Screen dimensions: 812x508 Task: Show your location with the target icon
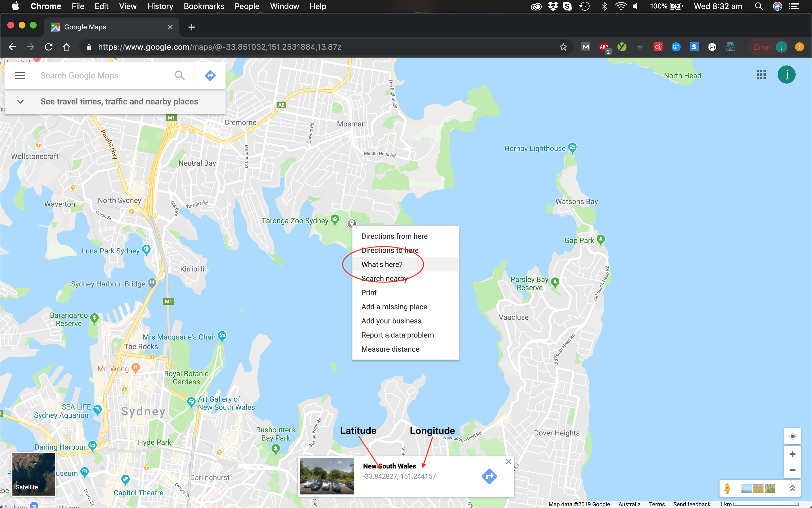coord(793,436)
